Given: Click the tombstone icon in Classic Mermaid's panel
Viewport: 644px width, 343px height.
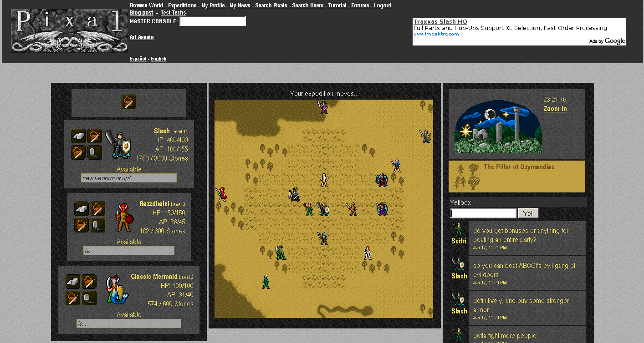Looking at the screenshot, I should 89,298.
